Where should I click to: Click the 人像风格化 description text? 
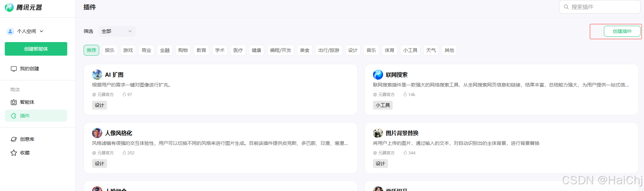pos(220,143)
